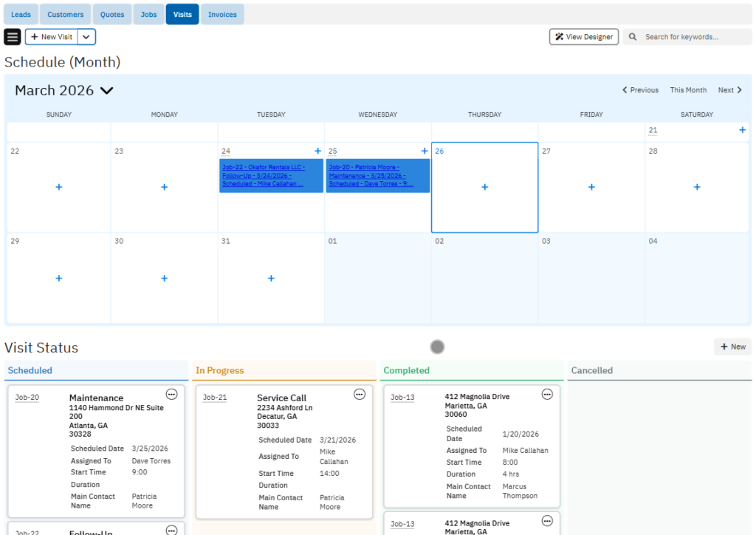The width and height of the screenshot is (756, 535).
Task: Switch to the Invoices tab
Action: point(222,14)
